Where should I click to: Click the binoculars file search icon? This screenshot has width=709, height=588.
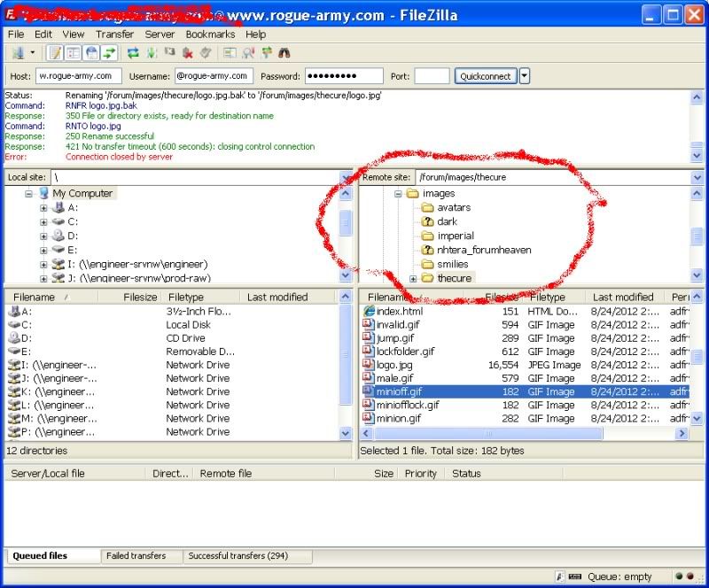click(x=284, y=53)
